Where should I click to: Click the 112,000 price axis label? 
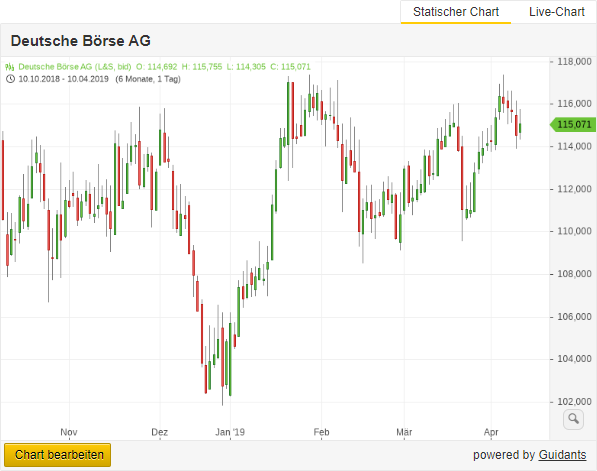point(575,189)
